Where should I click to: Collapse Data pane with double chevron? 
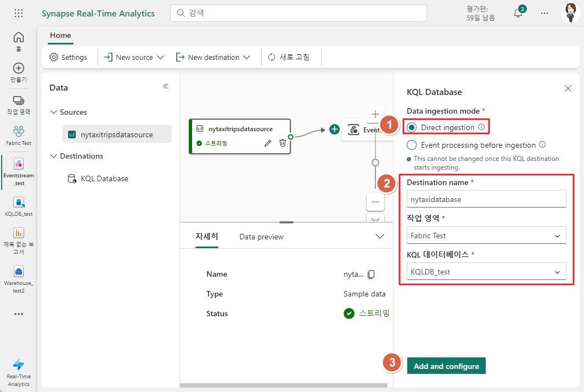(x=166, y=86)
